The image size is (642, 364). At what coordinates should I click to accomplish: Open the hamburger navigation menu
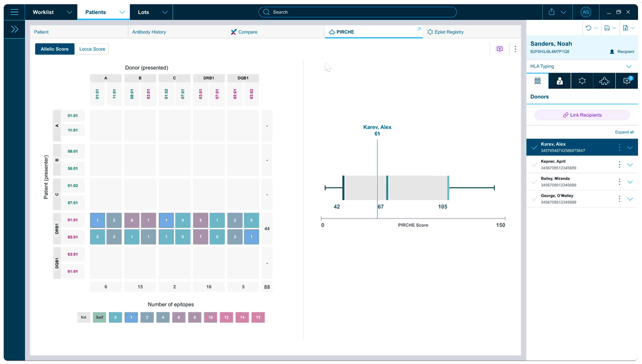click(x=14, y=11)
